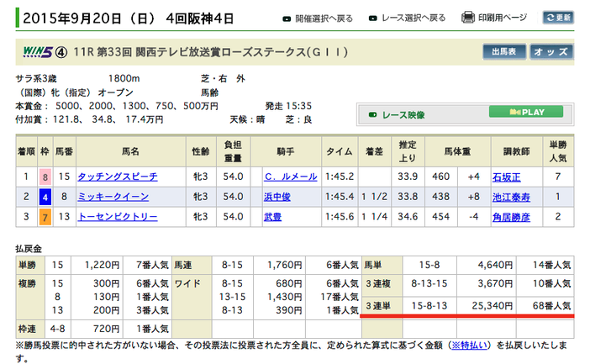Click the 払戻金 section heading
Viewport: 590px width, 364px height.
point(29,249)
